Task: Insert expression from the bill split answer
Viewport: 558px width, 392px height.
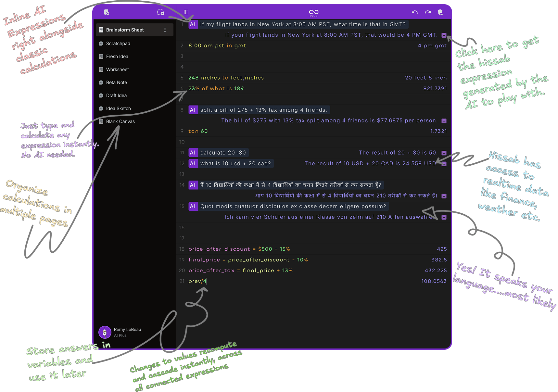Action: click(444, 121)
